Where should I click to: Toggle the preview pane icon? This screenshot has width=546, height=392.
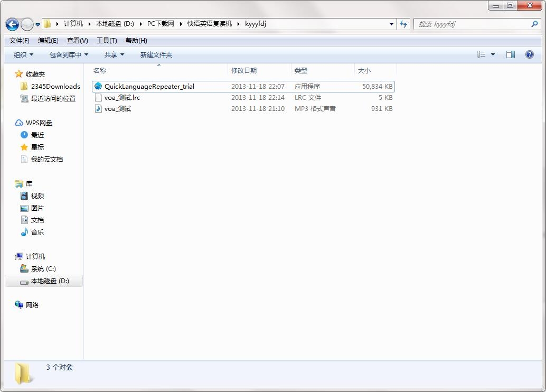[511, 54]
